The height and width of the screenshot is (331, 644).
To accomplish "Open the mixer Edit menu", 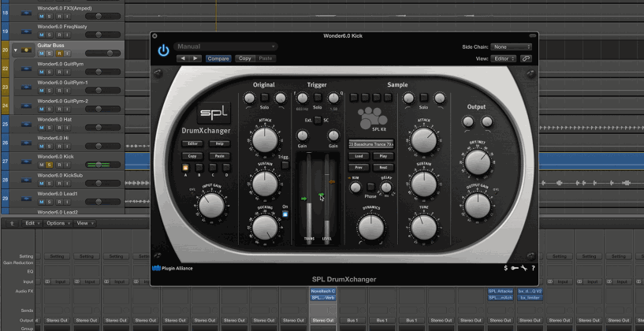I will pos(32,223).
